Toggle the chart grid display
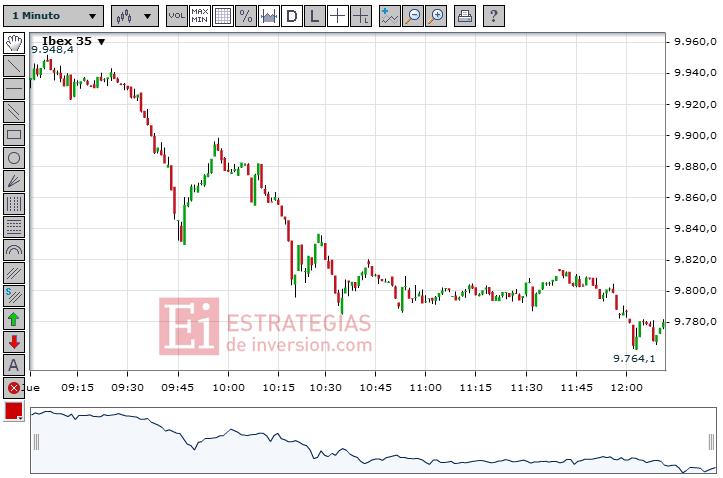This screenshot has height=478, width=723. (223, 16)
